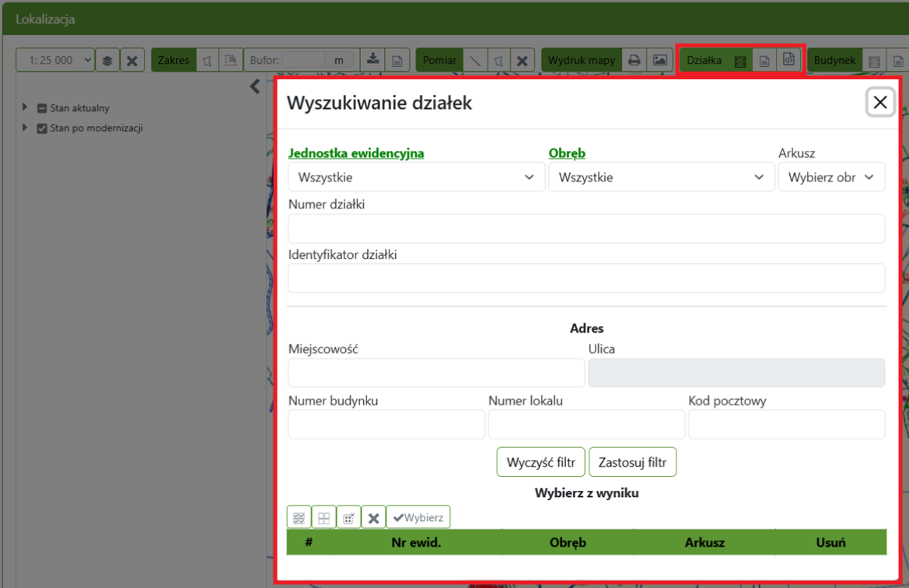Open the Jednostka ewidencyjna dropdown
The height and width of the screenshot is (588, 909).
(416, 177)
